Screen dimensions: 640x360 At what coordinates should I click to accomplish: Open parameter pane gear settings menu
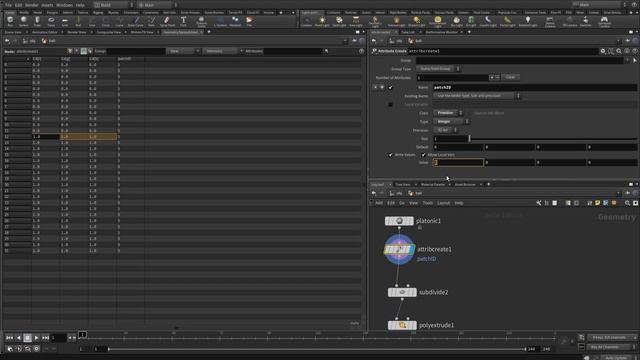(603, 51)
